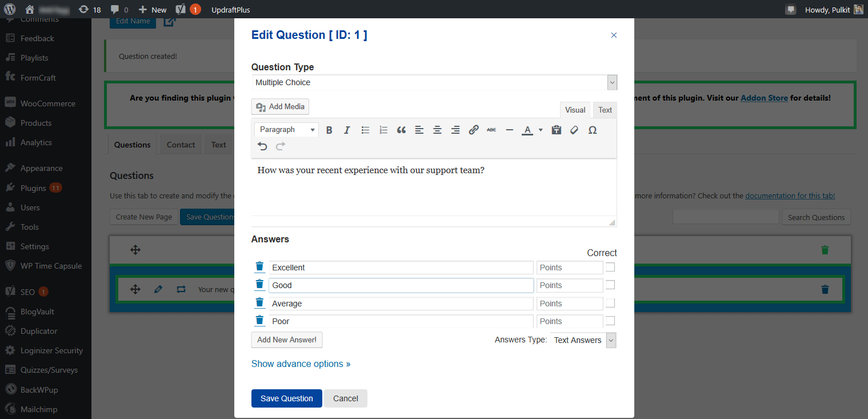
Task: Open the special character picker
Action: [x=592, y=130]
